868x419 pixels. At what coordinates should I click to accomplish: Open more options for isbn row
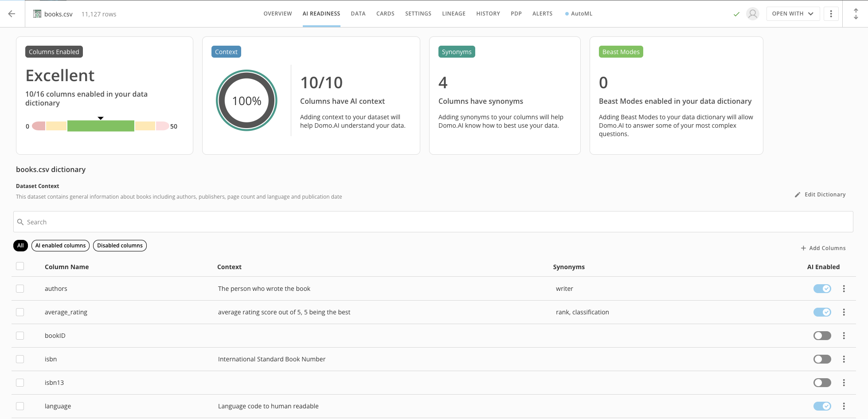click(844, 359)
